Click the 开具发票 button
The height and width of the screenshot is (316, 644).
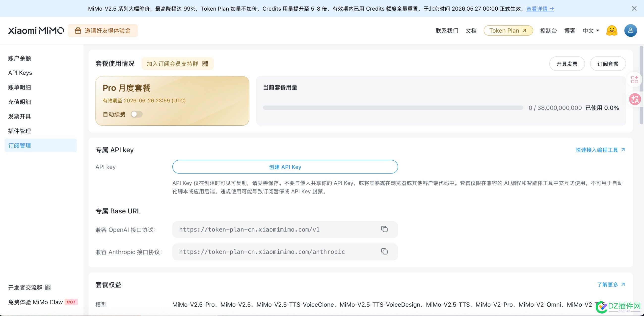coord(567,64)
